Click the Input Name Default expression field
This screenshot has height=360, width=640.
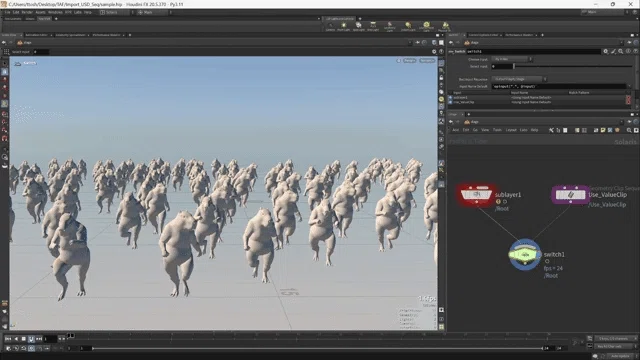(x=559, y=87)
